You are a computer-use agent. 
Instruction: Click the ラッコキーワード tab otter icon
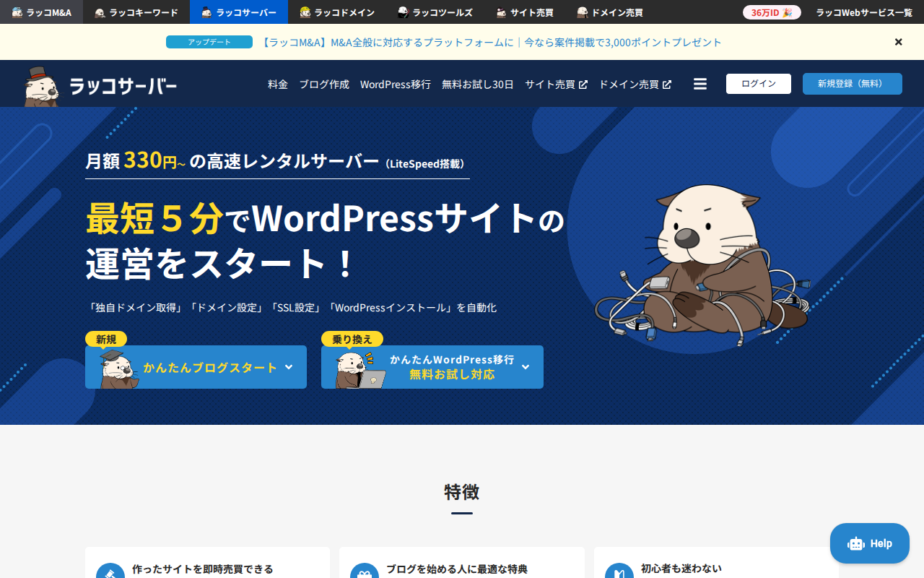[100, 12]
